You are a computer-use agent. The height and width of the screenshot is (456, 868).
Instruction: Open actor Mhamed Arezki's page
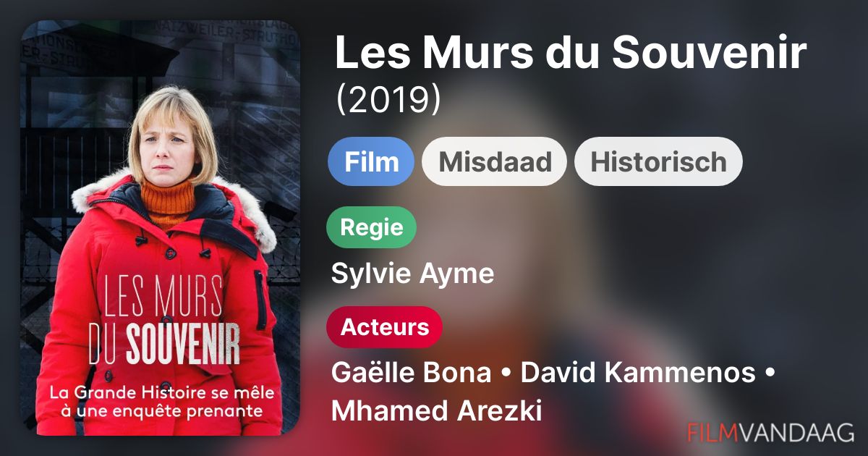pyautogui.click(x=436, y=410)
